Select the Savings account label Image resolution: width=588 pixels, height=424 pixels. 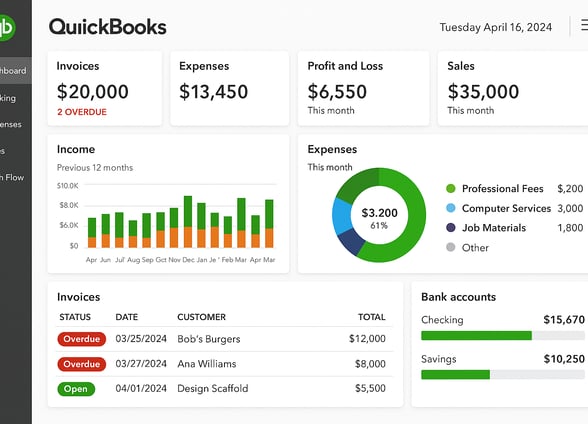coord(439,359)
